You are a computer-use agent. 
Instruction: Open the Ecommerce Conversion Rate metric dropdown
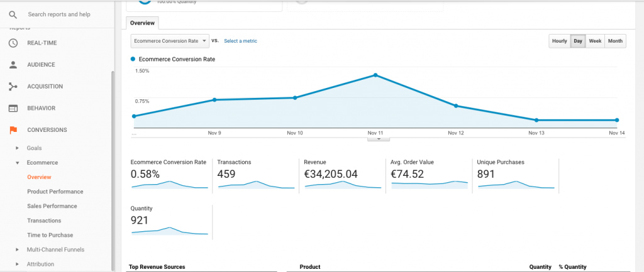(170, 41)
